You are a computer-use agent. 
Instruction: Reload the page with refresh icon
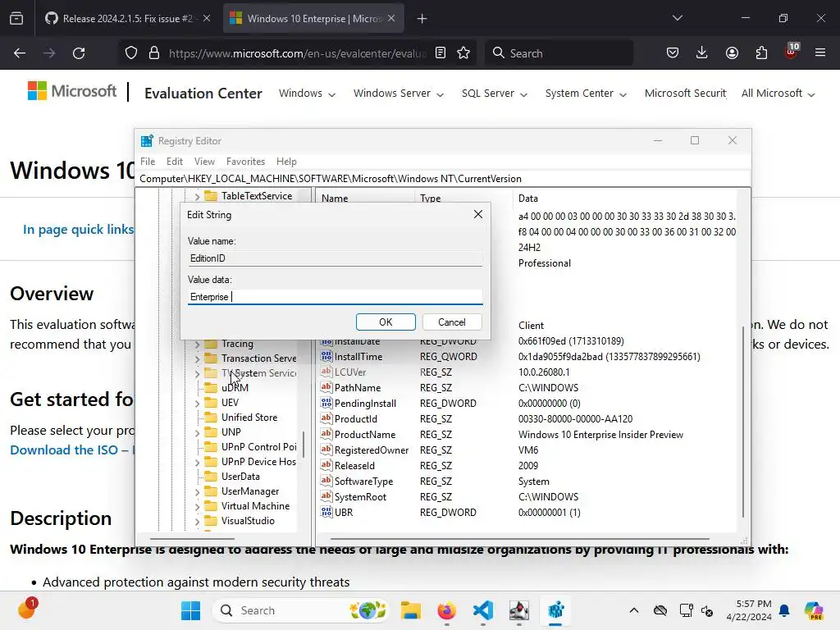[79, 53]
